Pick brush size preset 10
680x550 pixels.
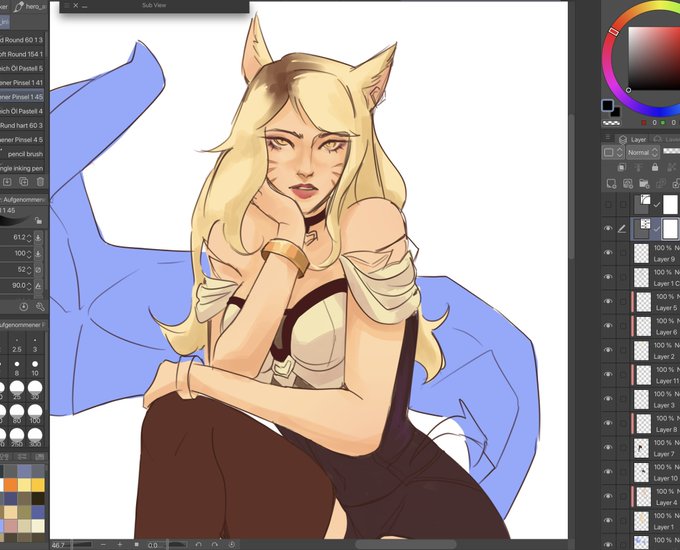pos(35,368)
